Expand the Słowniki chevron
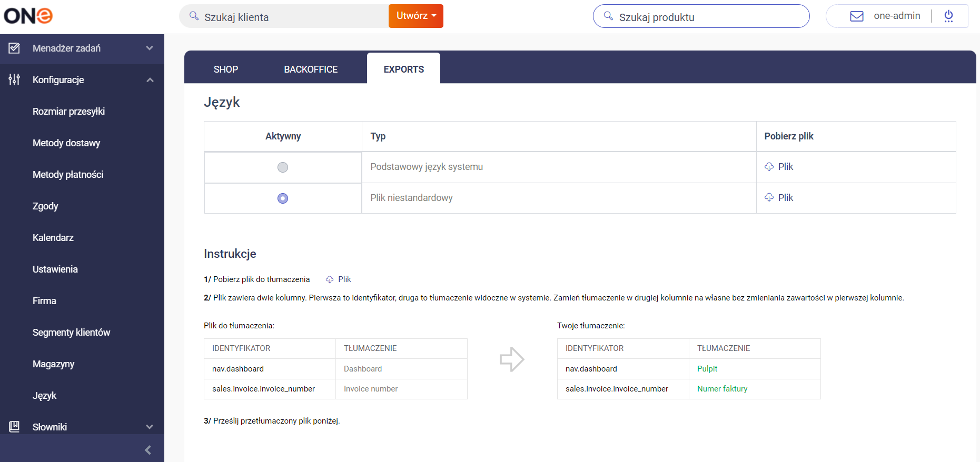This screenshot has height=462, width=980. pyautogui.click(x=150, y=427)
